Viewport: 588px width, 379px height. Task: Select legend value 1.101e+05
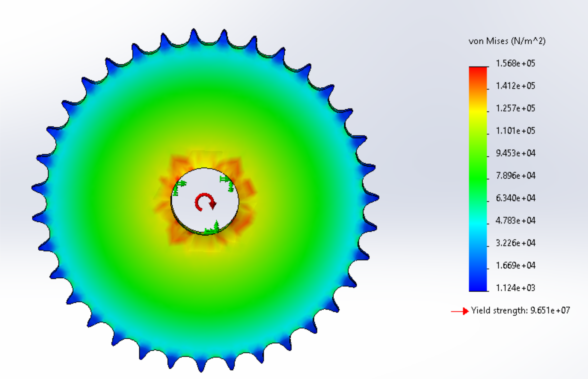[515, 131]
